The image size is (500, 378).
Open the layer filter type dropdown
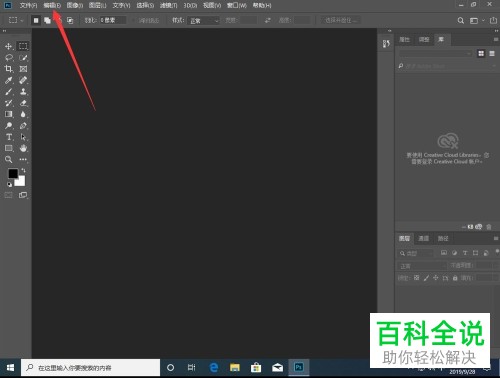[x=417, y=253]
